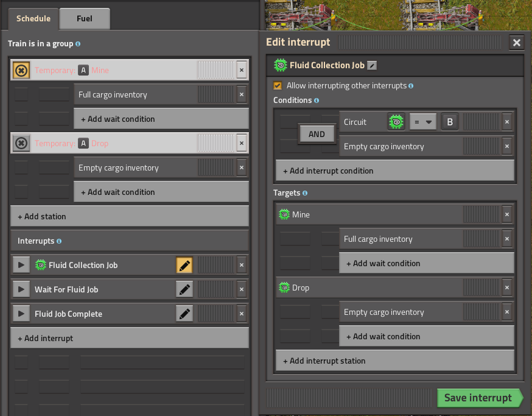Toggle Allow interrupting other interrupts checkbox
The width and height of the screenshot is (532, 416).
278,86
